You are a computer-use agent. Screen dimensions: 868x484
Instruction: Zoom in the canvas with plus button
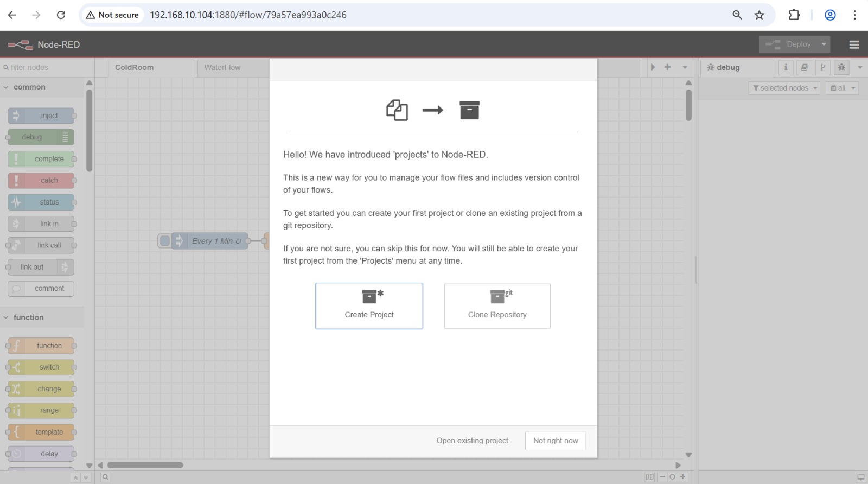click(x=683, y=477)
